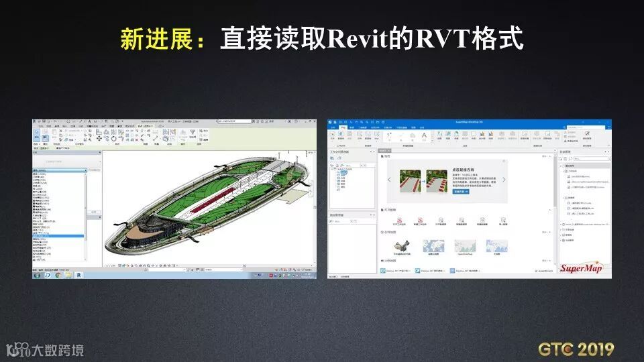Image resolution: width=644 pixels, height=362 pixels.
Task: Close the banner card on the SuperMap start page
Action: [x=504, y=161]
